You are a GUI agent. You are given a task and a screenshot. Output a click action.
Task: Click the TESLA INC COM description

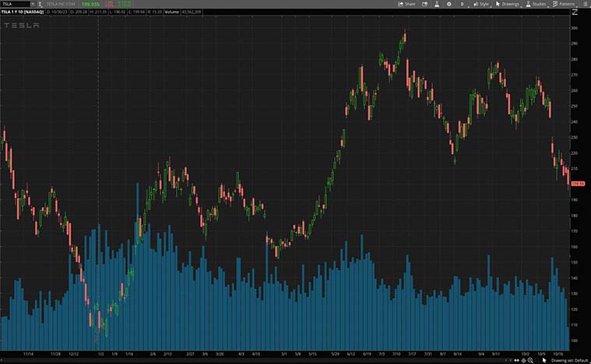[x=61, y=4]
